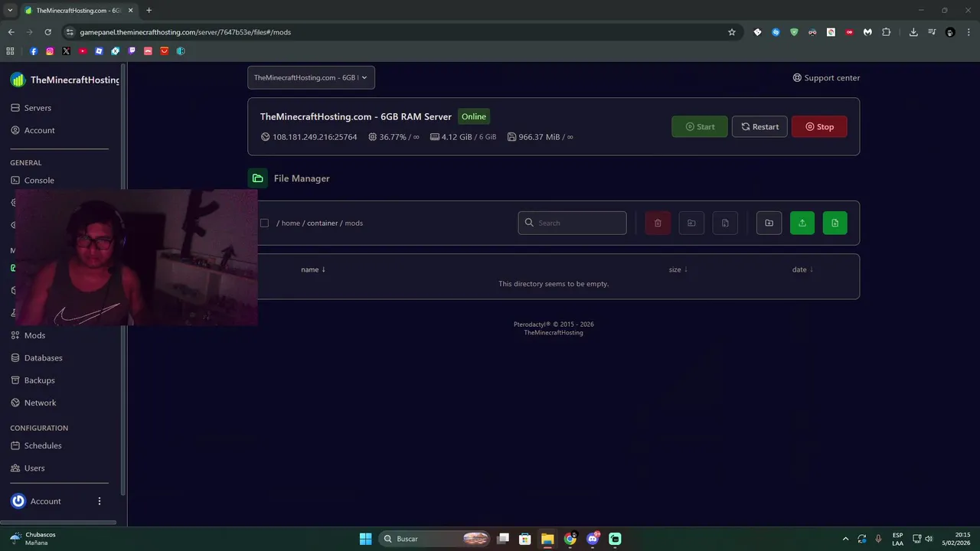
Task: Click the move files toolbar button
Action: (691, 223)
